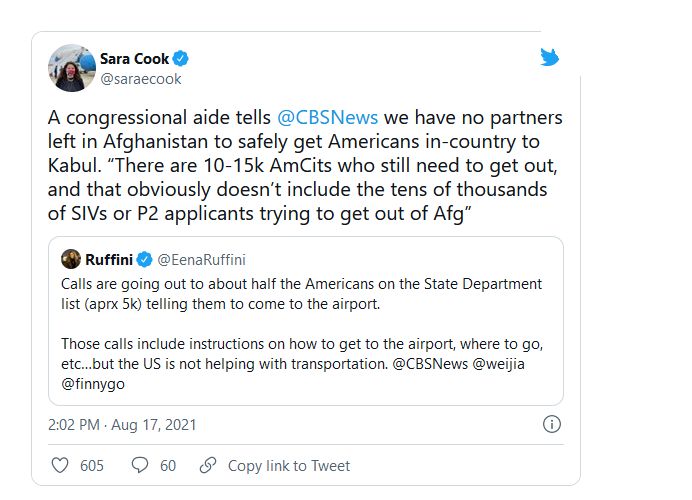Open the @EenaRuffini handle
The width and height of the screenshot is (692, 500).
[x=202, y=260]
